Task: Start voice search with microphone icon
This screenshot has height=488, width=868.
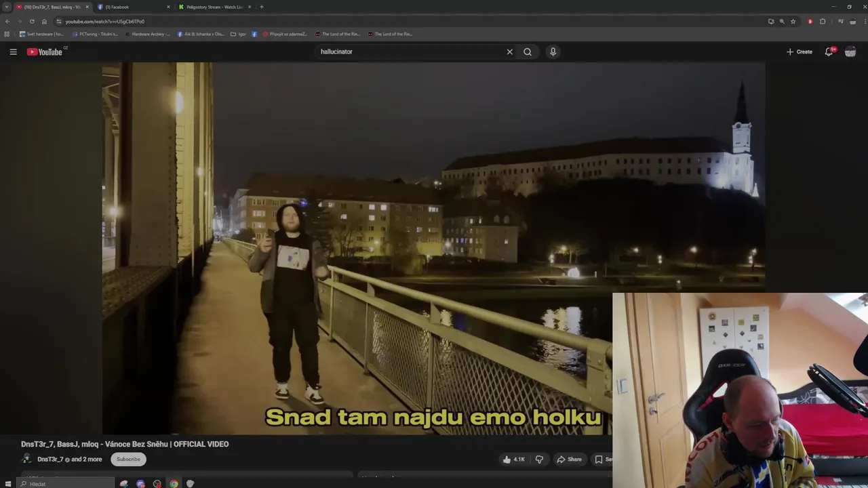Action: pyautogui.click(x=553, y=52)
